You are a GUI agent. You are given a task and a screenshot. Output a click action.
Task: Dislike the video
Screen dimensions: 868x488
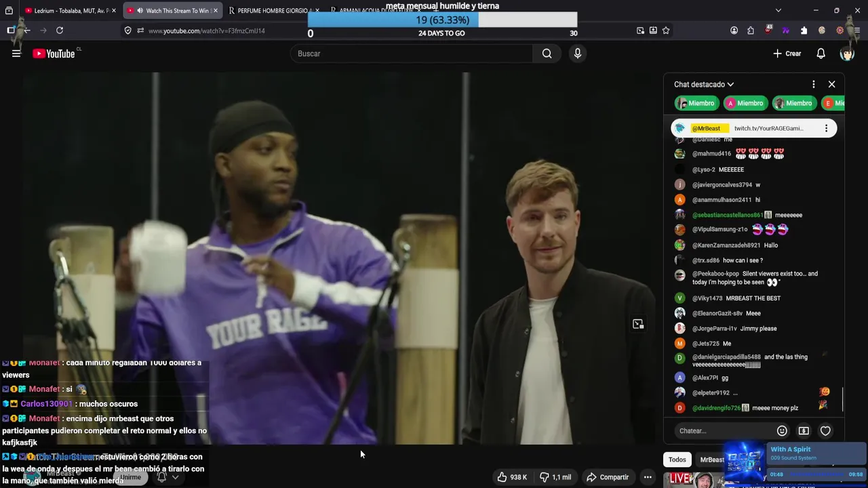point(555,477)
